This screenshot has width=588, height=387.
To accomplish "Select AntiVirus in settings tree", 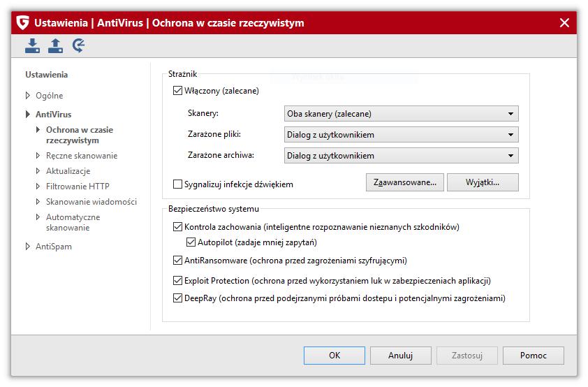I will pos(53,115).
